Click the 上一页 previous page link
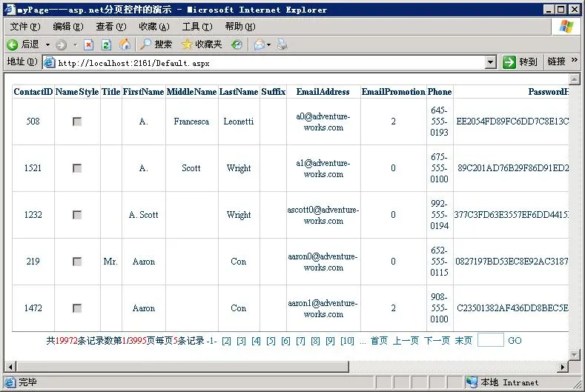Screen dimensions: 585x392 (x=406, y=341)
